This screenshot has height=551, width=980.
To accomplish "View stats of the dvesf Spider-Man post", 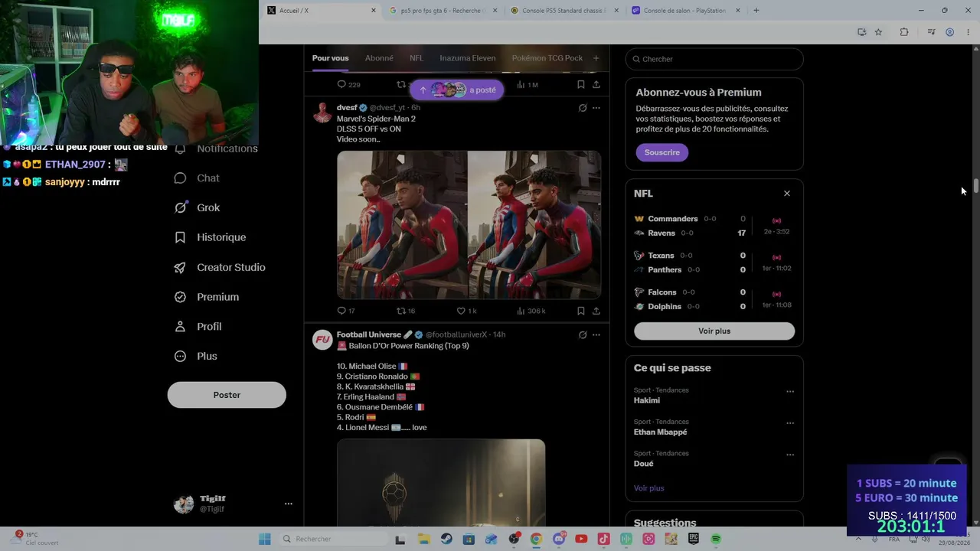I will [x=531, y=311].
